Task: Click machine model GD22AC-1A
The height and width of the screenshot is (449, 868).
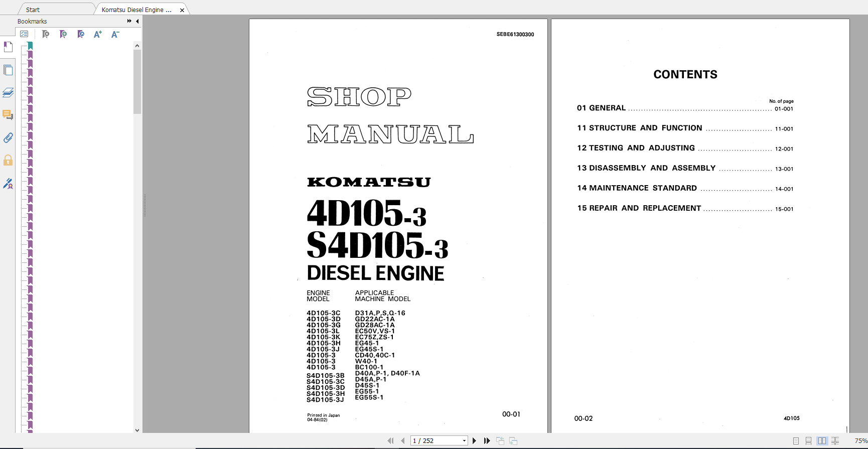Action: click(375, 319)
